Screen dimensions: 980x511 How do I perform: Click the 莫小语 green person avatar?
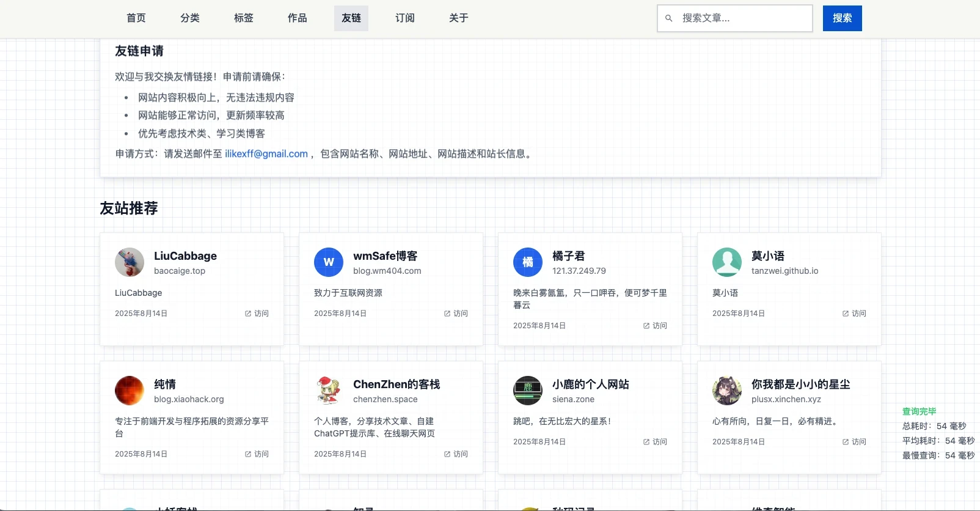point(727,262)
